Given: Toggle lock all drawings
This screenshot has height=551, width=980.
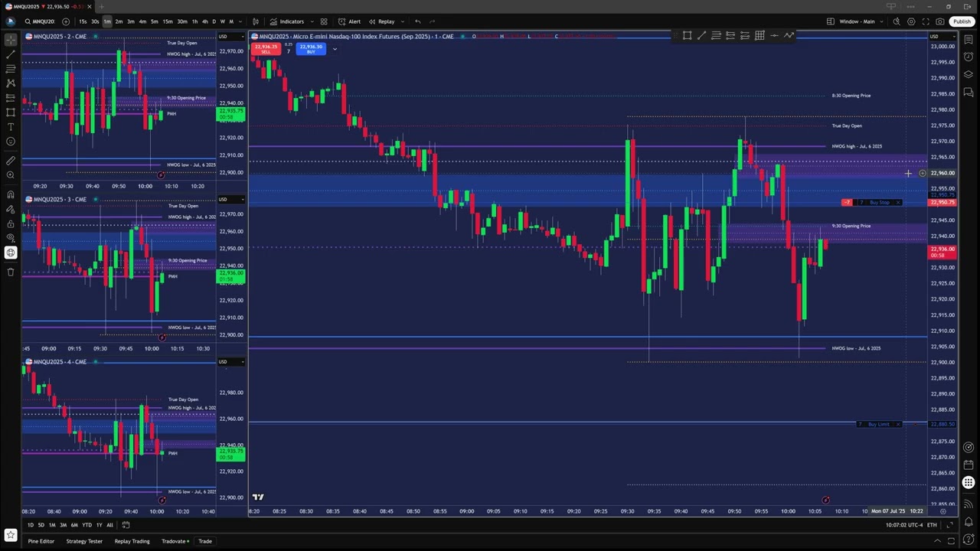Looking at the screenshot, I should pos(11,223).
